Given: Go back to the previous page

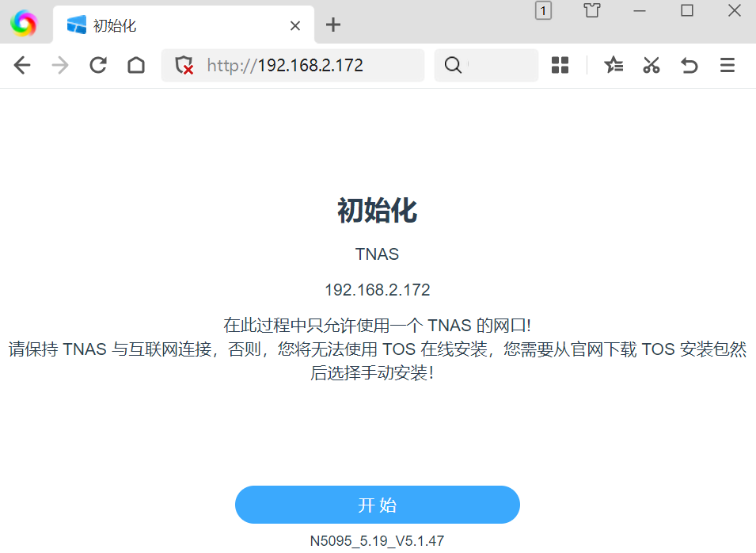Looking at the screenshot, I should [22, 65].
